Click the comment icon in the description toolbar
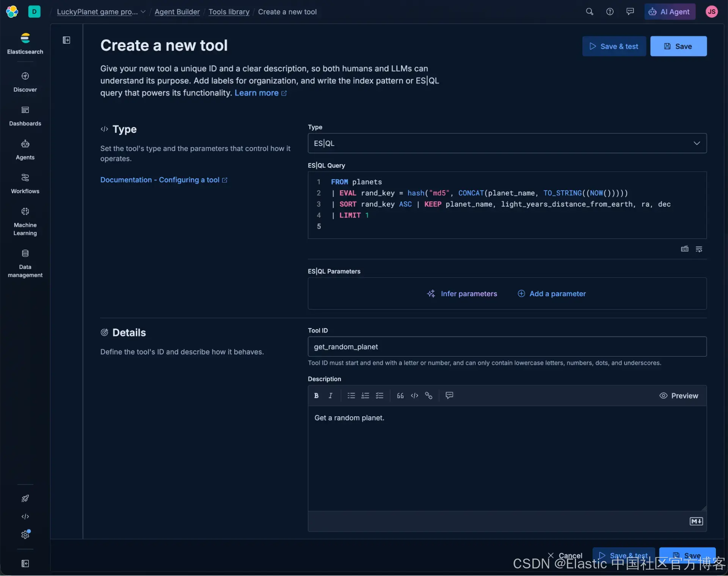The height and width of the screenshot is (576, 728). 449,395
